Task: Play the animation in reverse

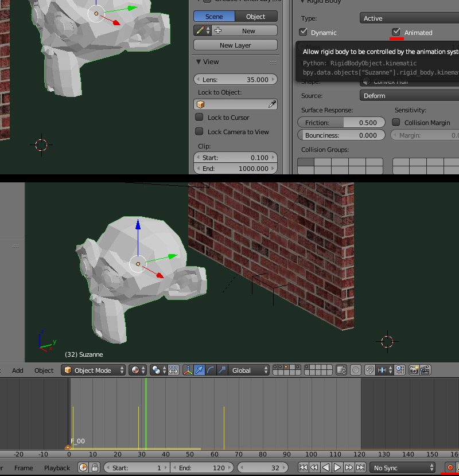Action: [326, 467]
